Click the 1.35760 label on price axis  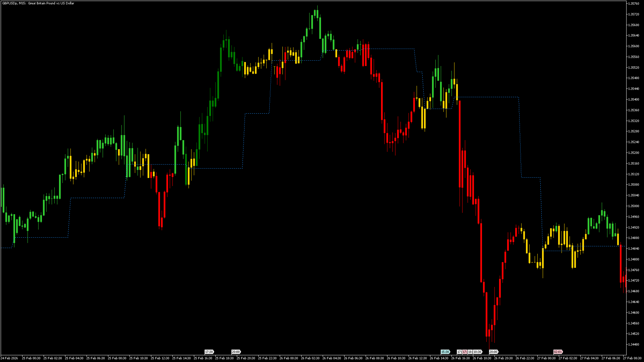tap(633, 4)
